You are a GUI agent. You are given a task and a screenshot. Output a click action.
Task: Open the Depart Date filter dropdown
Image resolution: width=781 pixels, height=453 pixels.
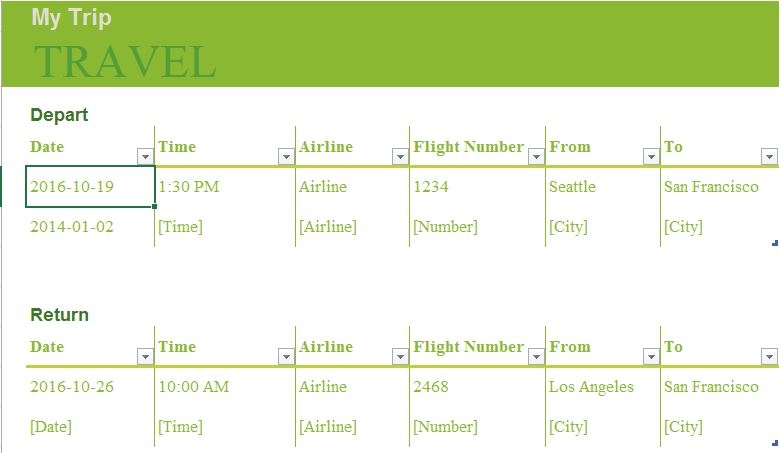point(145,157)
